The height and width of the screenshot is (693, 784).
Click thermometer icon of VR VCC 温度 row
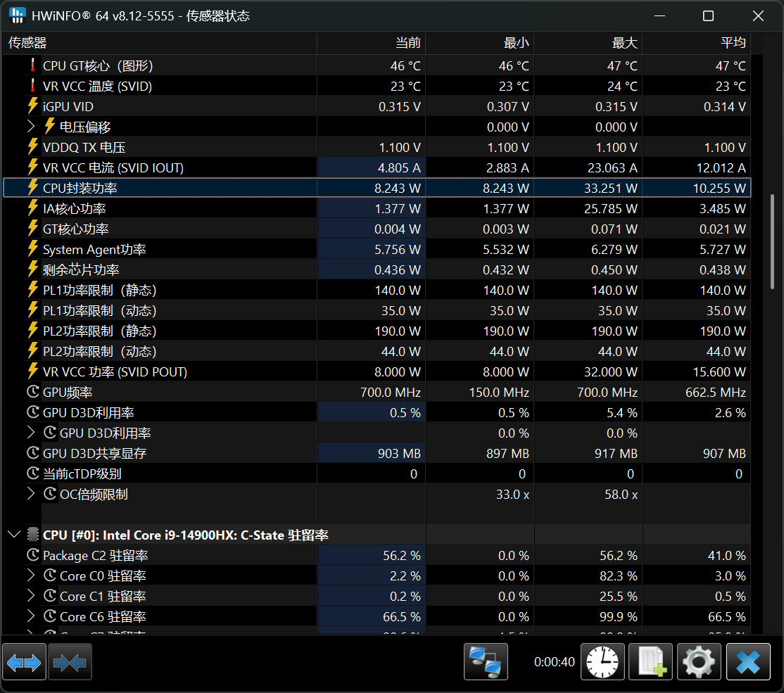click(x=32, y=86)
